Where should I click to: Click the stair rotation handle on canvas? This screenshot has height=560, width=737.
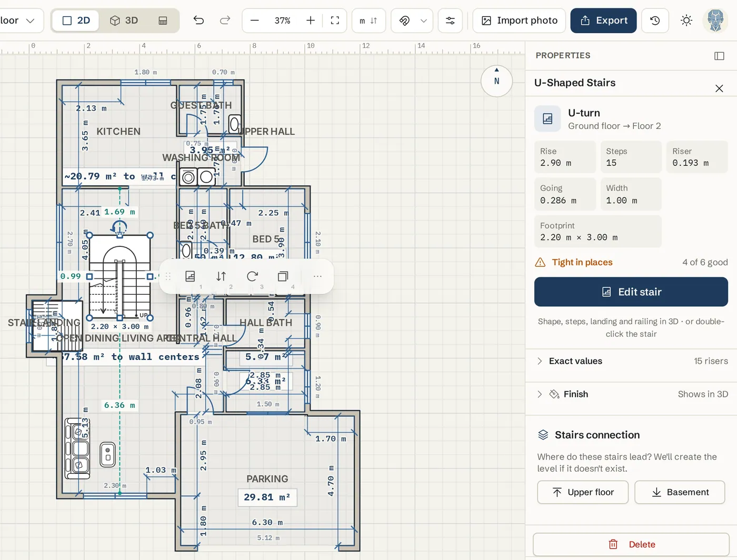(119, 227)
